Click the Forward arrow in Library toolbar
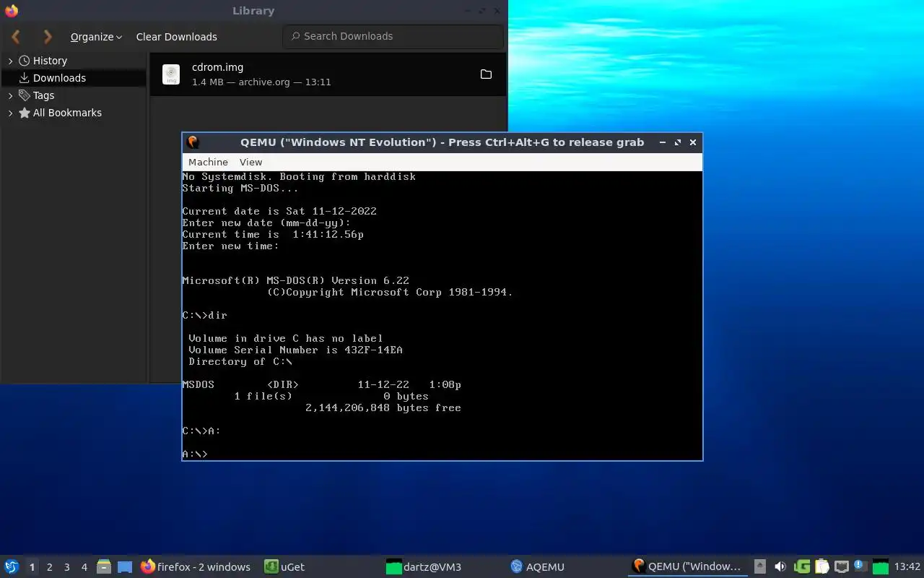Screen dimensions: 924x578 pos(48,36)
